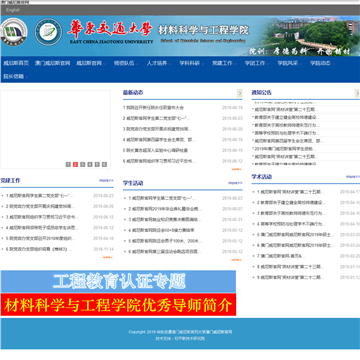Expand the 党建工作 navigation chevron

(x=235, y=64)
